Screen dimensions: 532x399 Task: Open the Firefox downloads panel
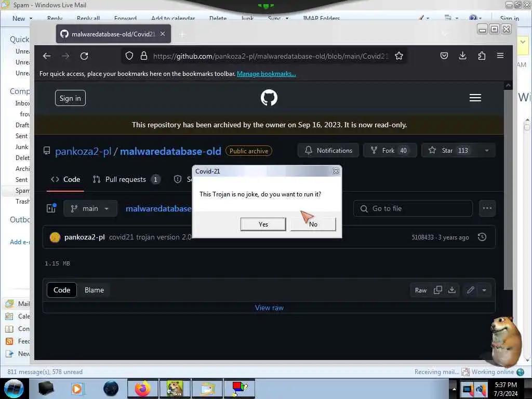click(x=462, y=56)
